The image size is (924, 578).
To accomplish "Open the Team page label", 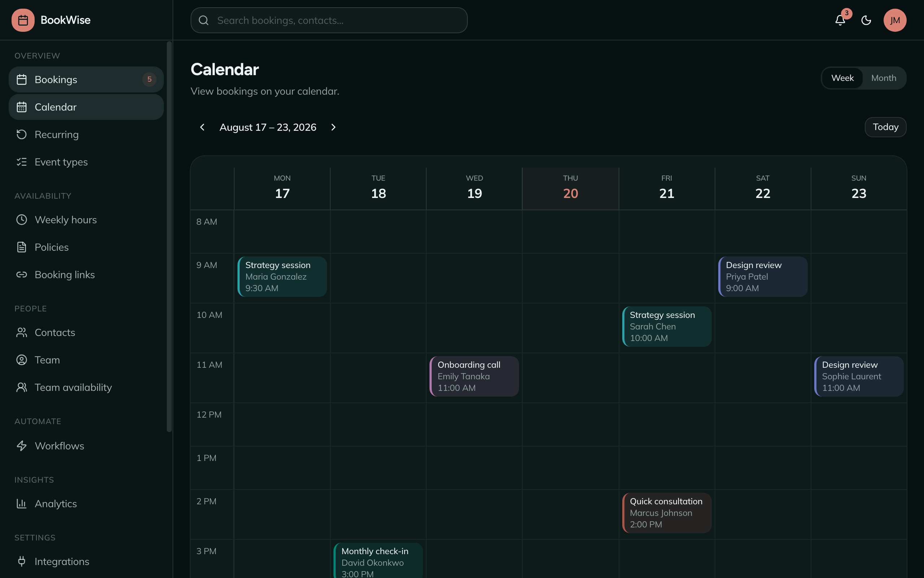I will pyautogui.click(x=47, y=360).
